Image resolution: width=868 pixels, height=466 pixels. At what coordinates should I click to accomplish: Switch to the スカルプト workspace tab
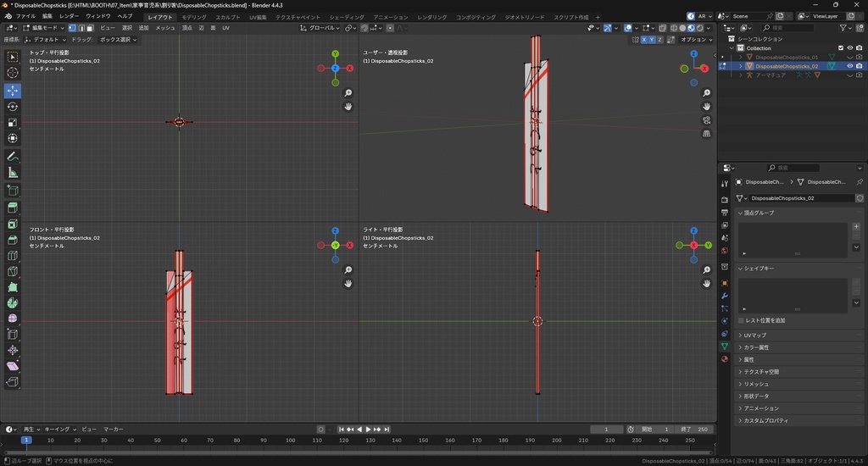[x=228, y=17]
